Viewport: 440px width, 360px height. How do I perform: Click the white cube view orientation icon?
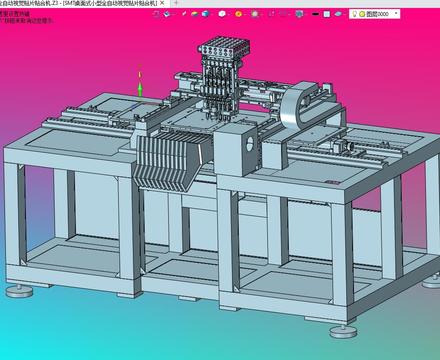tap(222, 14)
